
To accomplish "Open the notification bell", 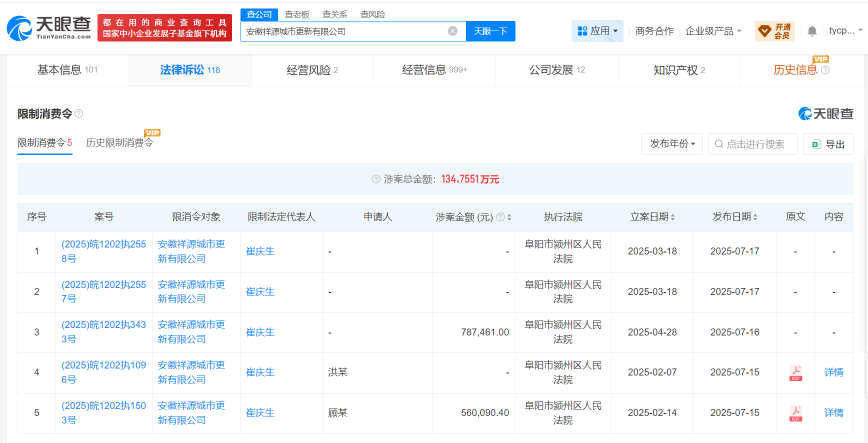I will [x=812, y=31].
